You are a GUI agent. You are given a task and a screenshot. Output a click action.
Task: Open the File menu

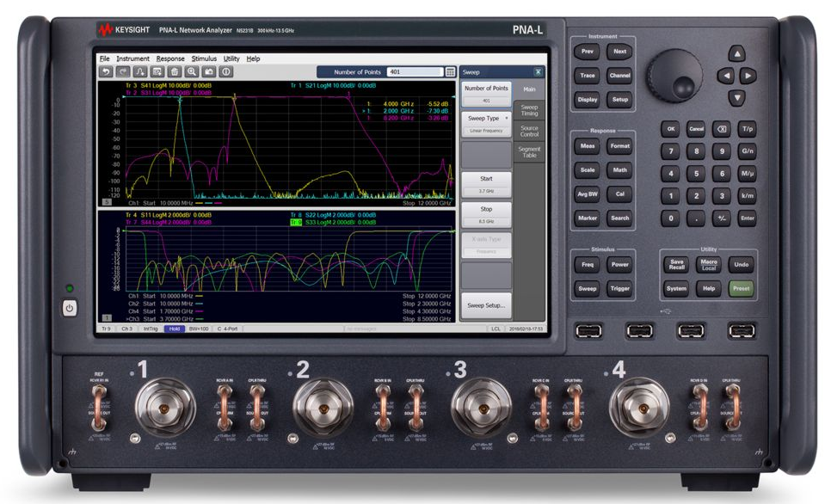coord(105,58)
